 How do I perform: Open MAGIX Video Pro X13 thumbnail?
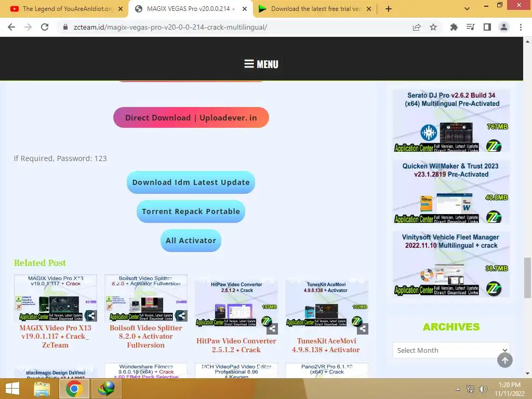[x=55, y=298]
